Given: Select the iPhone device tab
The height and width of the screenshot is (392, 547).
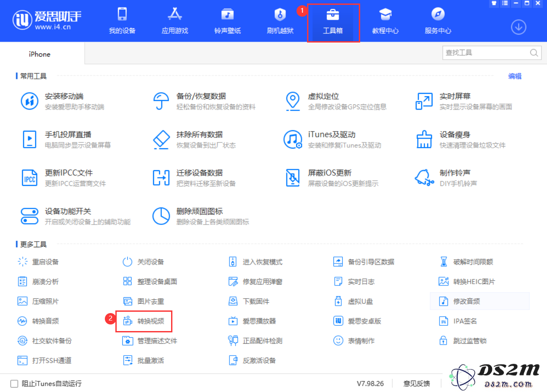Looking at the screenshot, I should (40, 54).
